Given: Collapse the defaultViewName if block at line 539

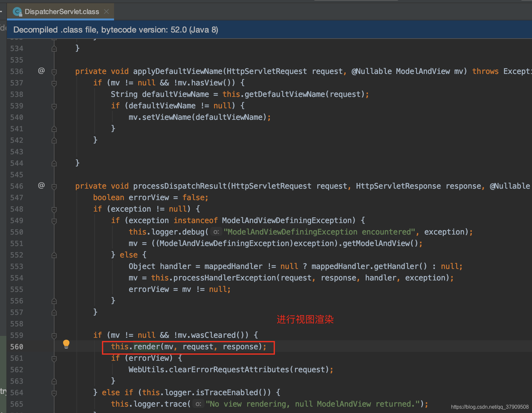Looking at the screenshot, I should point(54,106).
